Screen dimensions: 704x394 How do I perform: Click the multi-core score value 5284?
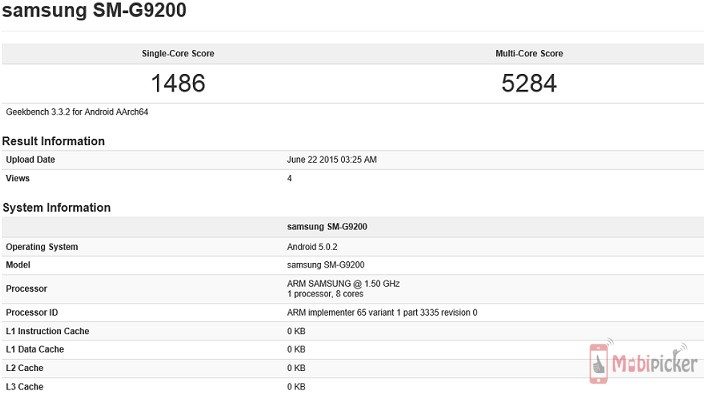(x=529, y=83)
